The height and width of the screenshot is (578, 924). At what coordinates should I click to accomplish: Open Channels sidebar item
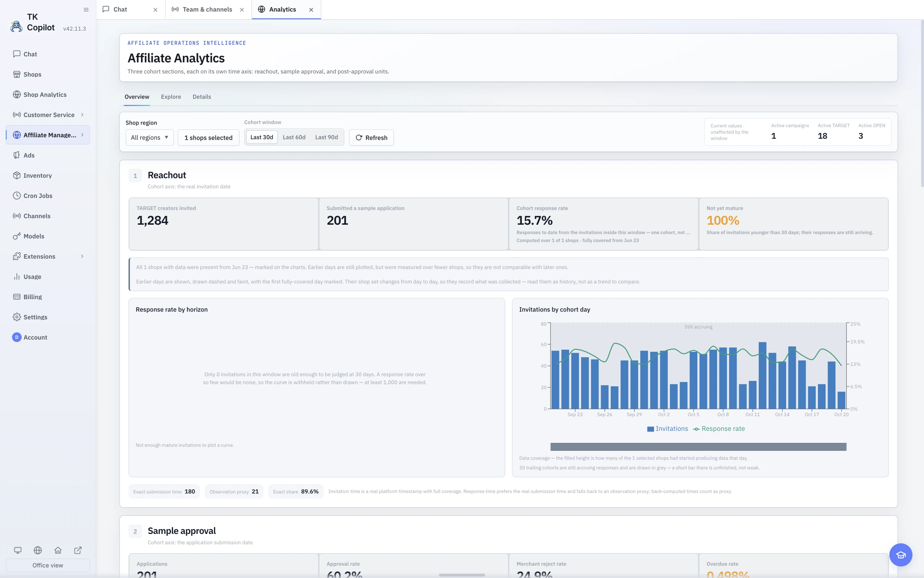[x=48, y=216]
